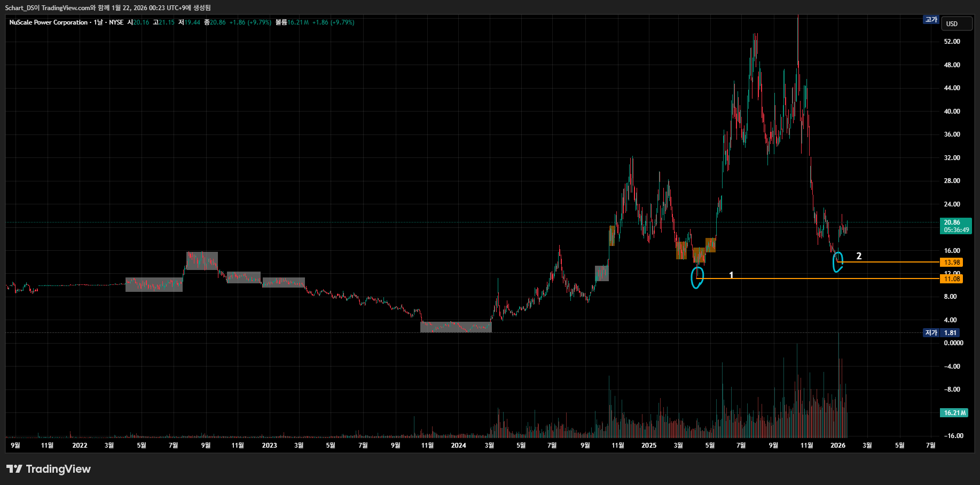Click the 2025 year label on time axis
The width and height of the screenshot is (980, 485).
[649, 446]
